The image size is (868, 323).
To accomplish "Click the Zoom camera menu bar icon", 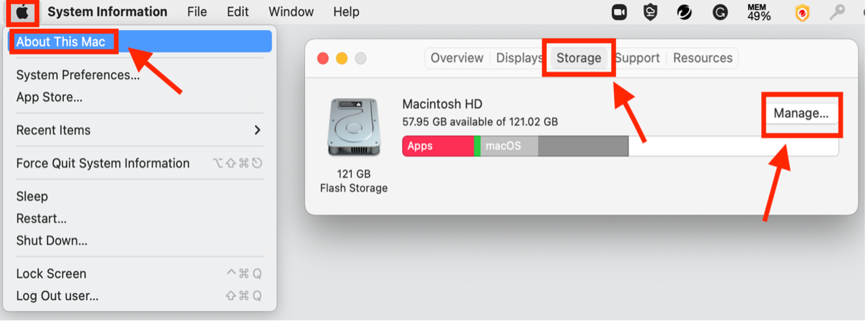I will (x=618, y=12).
